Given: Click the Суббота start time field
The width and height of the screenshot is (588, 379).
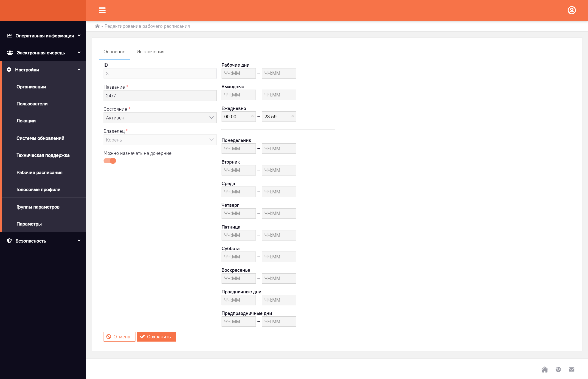Looking at the screenshot, I should pos(239,257).
